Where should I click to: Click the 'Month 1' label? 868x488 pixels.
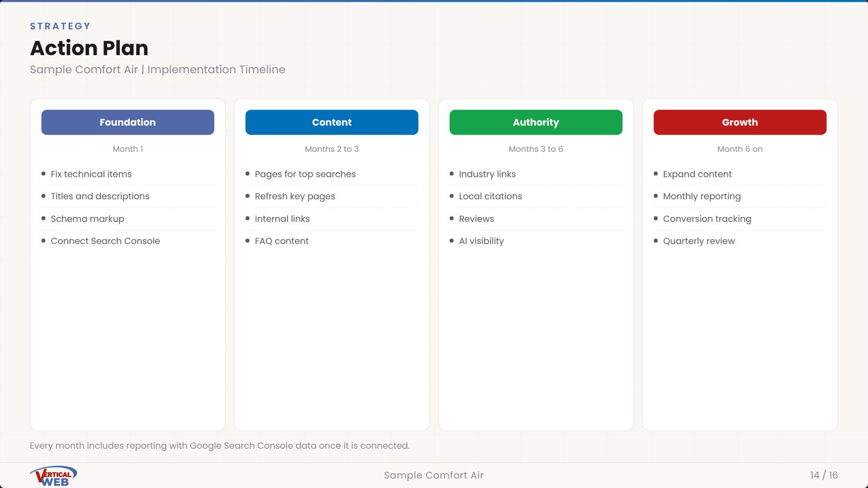pos(127,149)
